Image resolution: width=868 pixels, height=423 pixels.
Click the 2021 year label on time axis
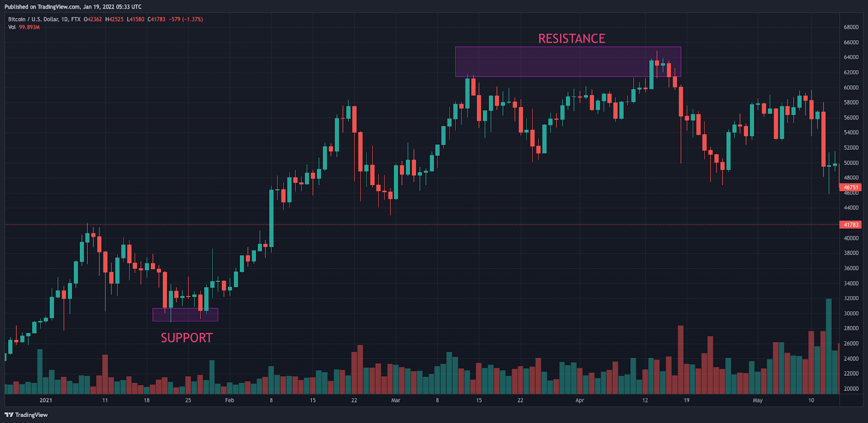[x=46, y=400]
